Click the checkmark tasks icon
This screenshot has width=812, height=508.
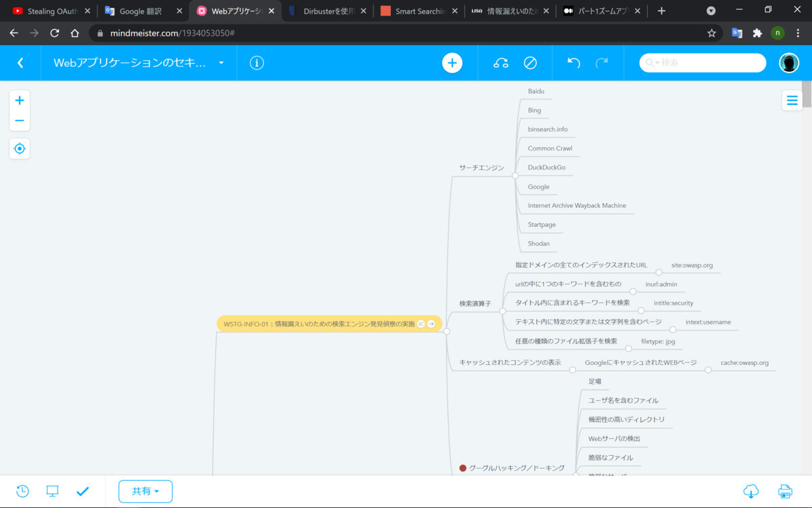point(83,491)
